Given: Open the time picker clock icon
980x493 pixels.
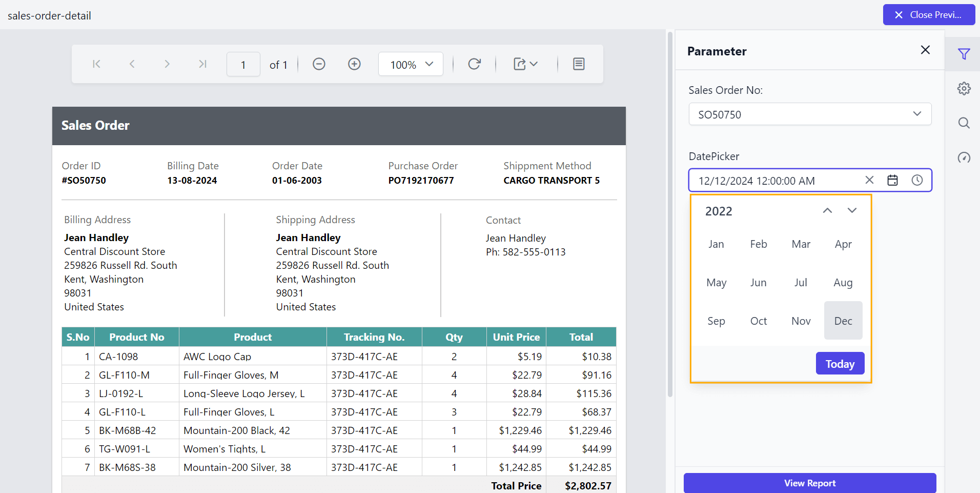Looking at the screenshot, I should tap(917, 180).
